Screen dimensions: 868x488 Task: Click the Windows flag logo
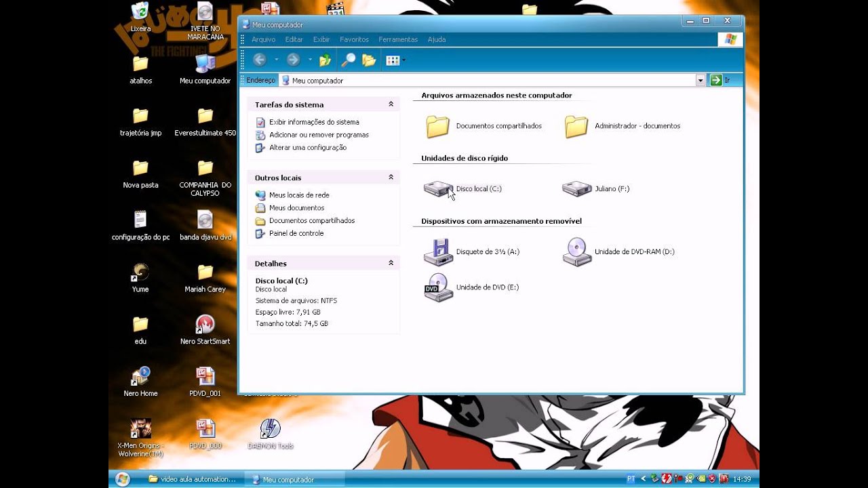[730, 39]
